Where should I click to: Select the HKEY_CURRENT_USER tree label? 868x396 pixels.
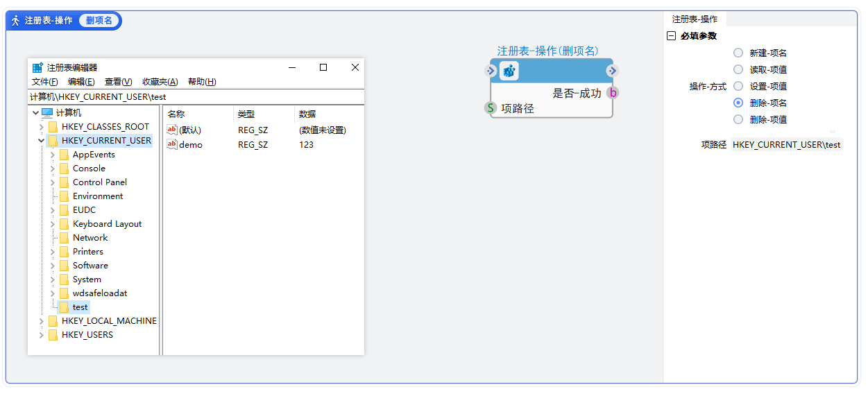(106, 140)
